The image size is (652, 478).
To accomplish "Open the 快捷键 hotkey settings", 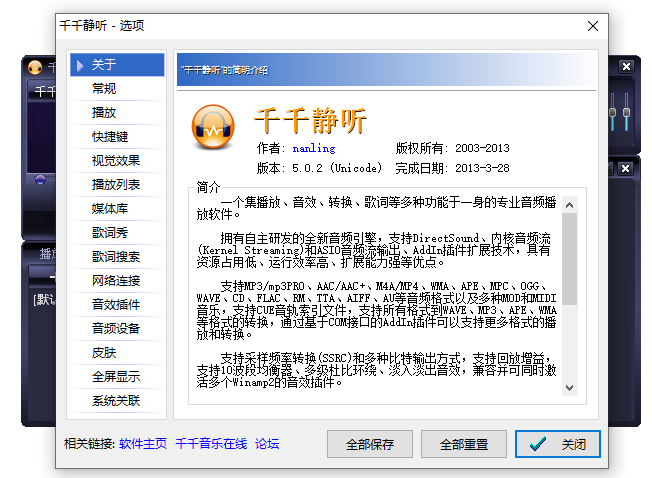I will pos(110,137).
